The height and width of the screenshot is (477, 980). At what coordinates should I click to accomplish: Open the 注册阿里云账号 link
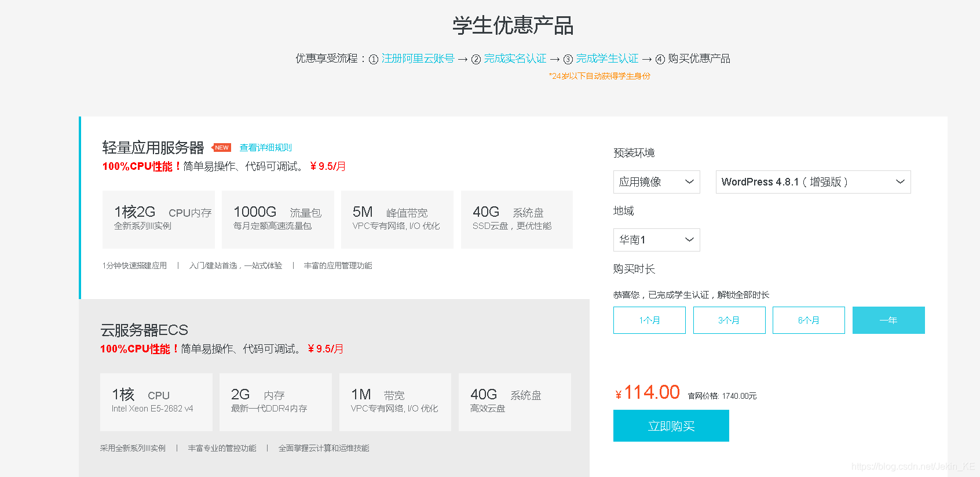(418, 59)
